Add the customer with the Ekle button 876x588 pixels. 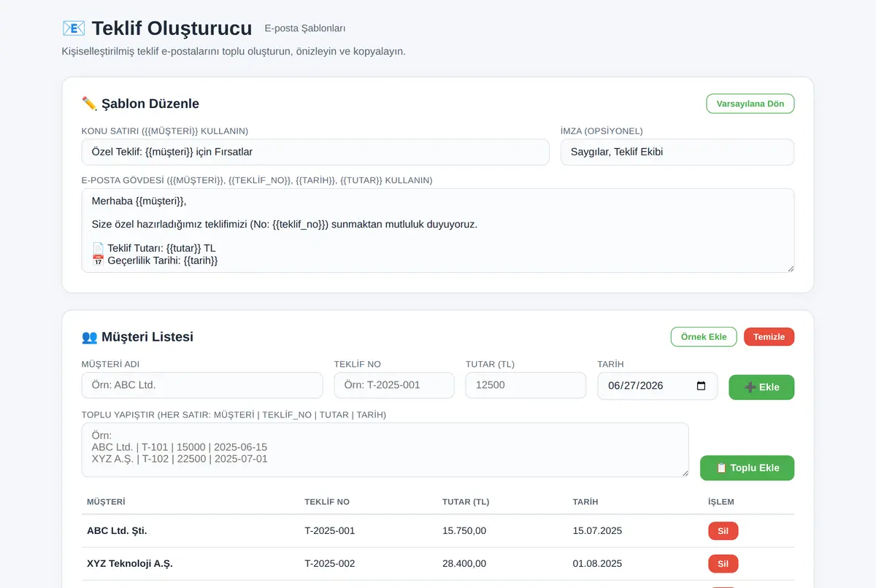pos(761,387)
